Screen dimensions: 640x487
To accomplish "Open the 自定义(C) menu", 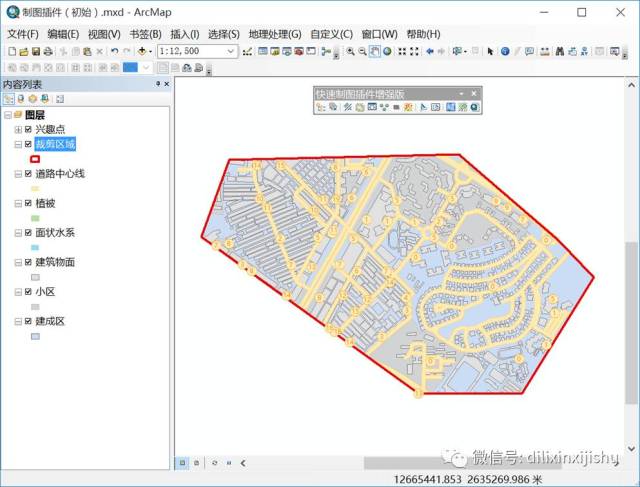I will coord(331,34).
